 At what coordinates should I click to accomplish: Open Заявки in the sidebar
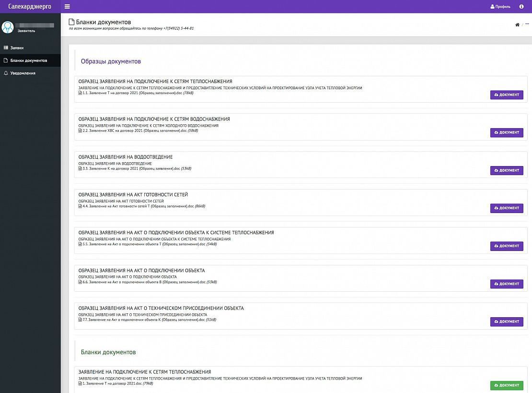click(17, 48)
